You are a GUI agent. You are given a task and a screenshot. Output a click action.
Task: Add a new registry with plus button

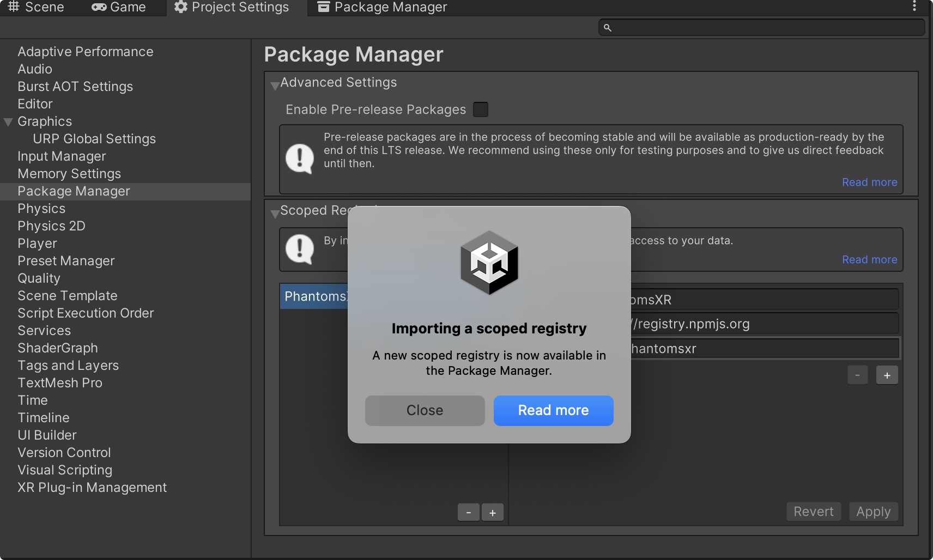pyautogui.click(x=493, y=513)
